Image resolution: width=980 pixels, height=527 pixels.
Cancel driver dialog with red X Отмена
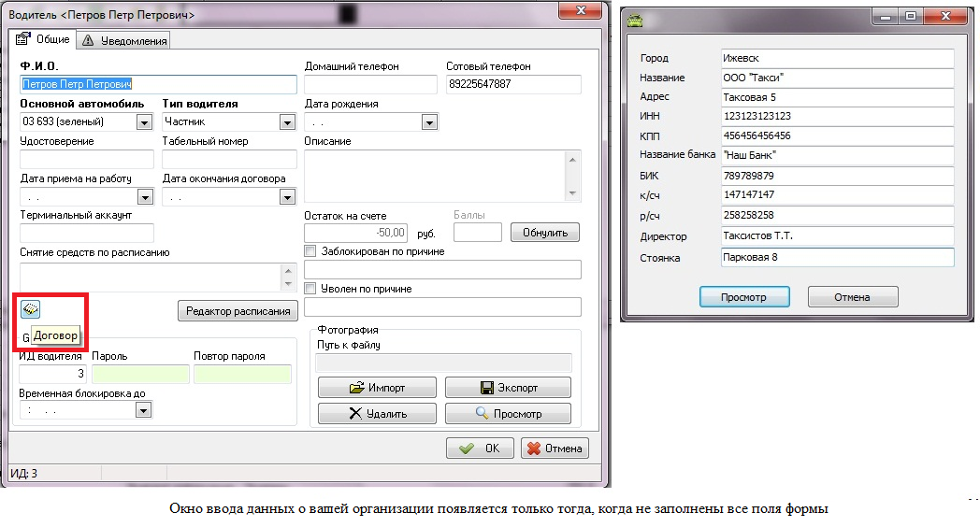tap(555, 449)
